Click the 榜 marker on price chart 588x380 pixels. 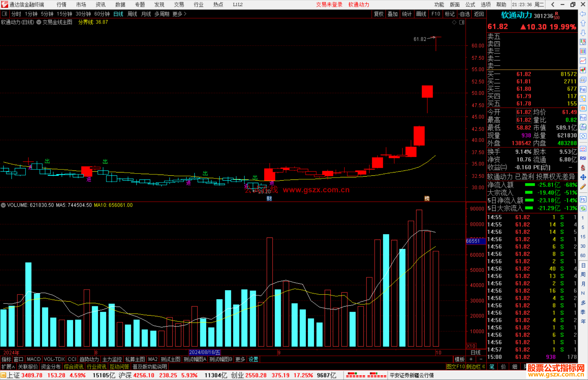[427, 199]
